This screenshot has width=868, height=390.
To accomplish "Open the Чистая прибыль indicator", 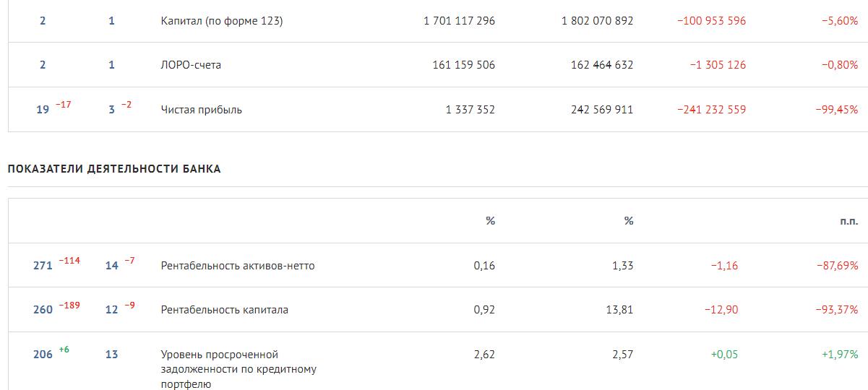I will (202, 110).
